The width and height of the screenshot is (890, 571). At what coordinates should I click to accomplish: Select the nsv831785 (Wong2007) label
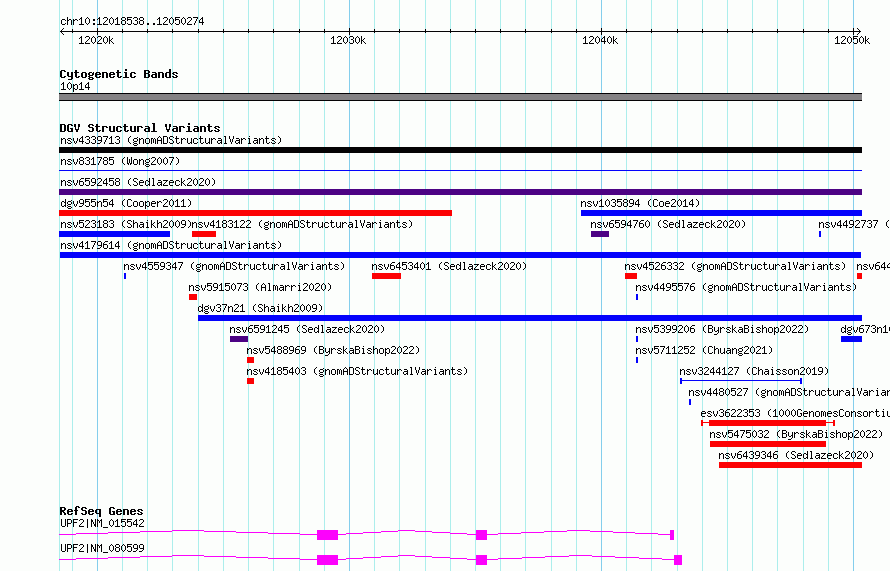pos(120,161)
